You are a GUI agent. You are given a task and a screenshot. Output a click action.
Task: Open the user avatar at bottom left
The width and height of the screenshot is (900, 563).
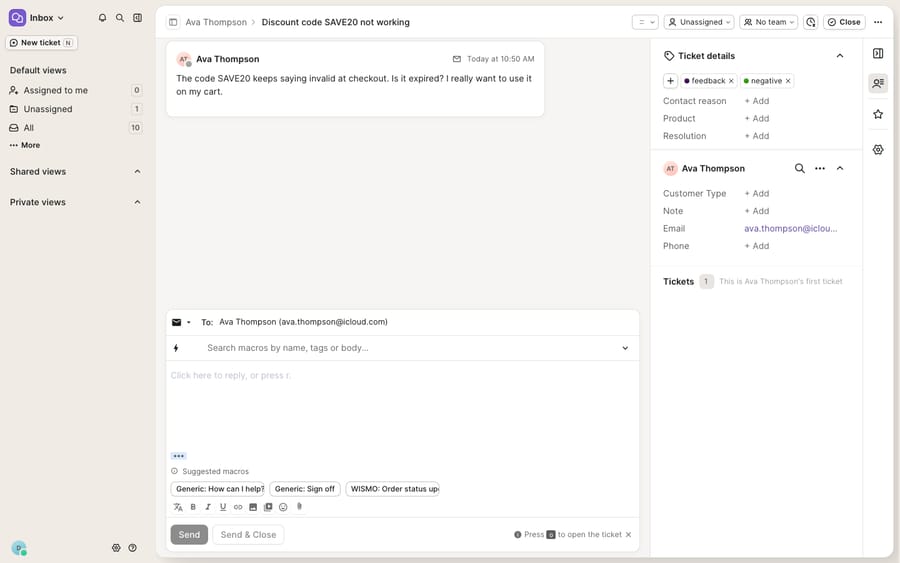(x=19, y=548)
